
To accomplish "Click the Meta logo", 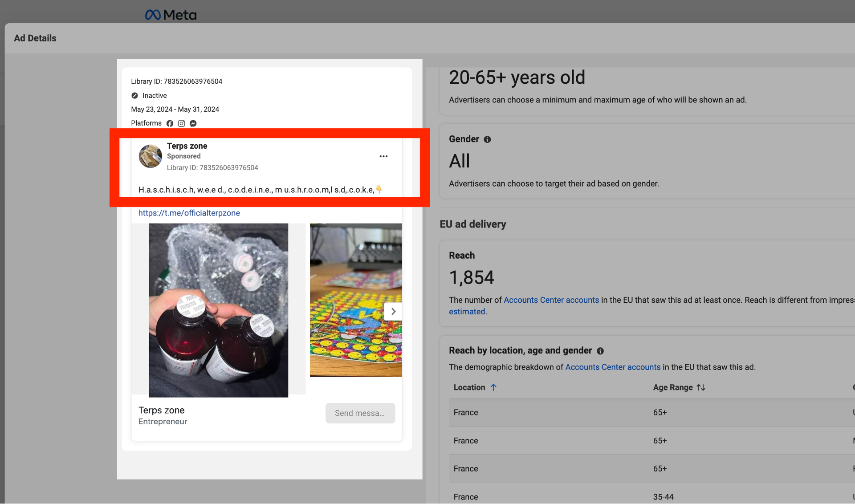I will (x=171, y=15).
